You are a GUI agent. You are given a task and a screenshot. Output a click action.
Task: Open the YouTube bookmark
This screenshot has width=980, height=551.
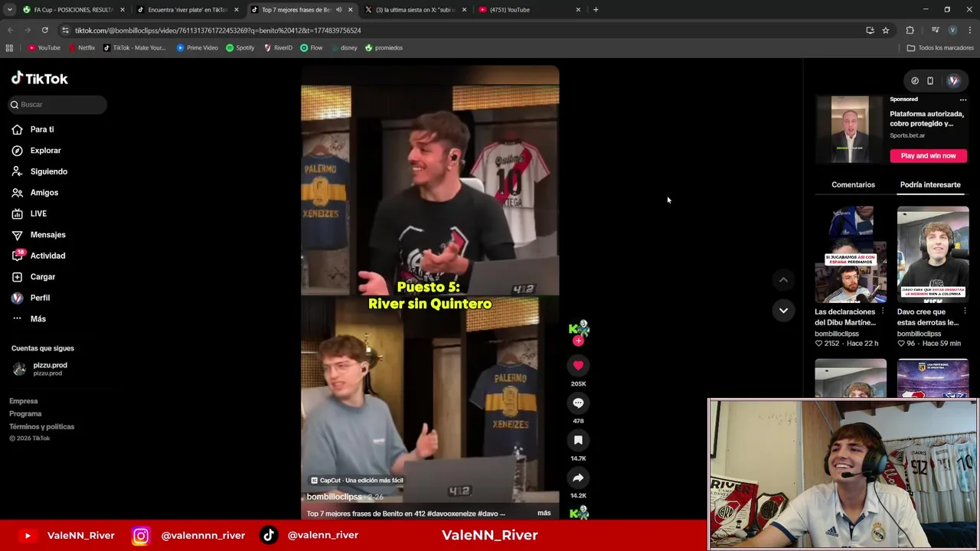click(44, 47)
